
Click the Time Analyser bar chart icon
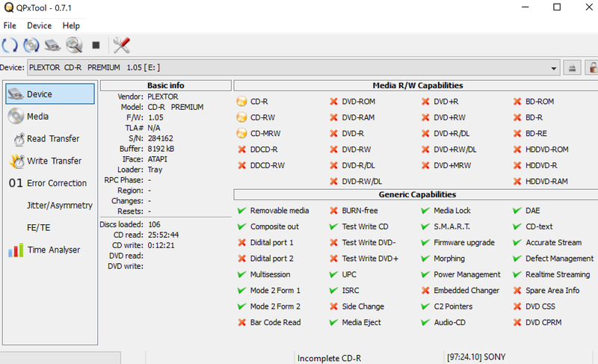pos(16,250)
